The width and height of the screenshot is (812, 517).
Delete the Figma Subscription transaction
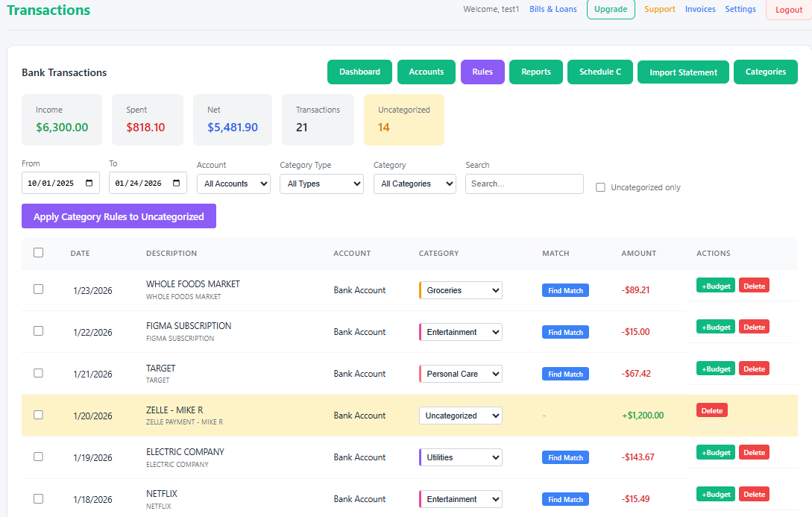(754, 327)
